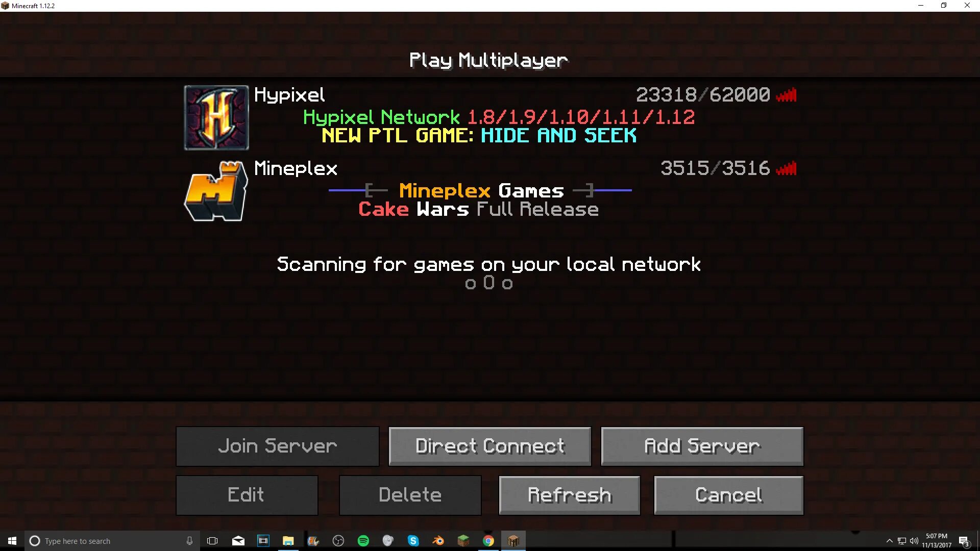Click Direct Connect button
Image resolution: width=980 pixels, height=551 pixels.
click(489, 445)
